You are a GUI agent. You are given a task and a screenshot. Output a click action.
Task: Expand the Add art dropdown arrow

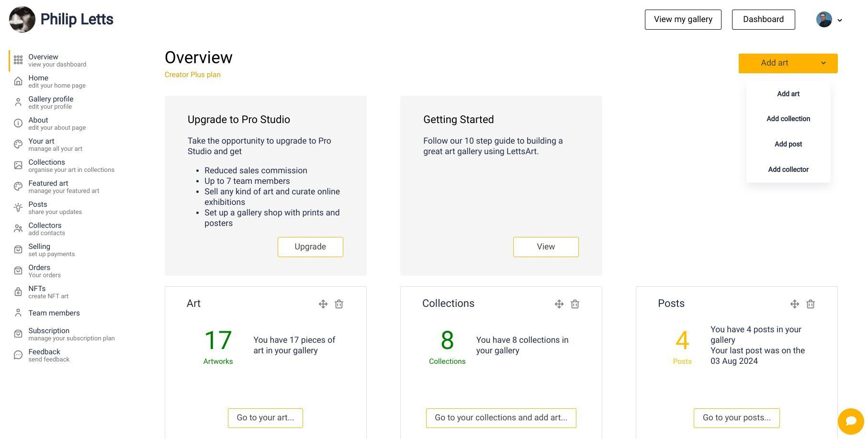pos(824,63)
